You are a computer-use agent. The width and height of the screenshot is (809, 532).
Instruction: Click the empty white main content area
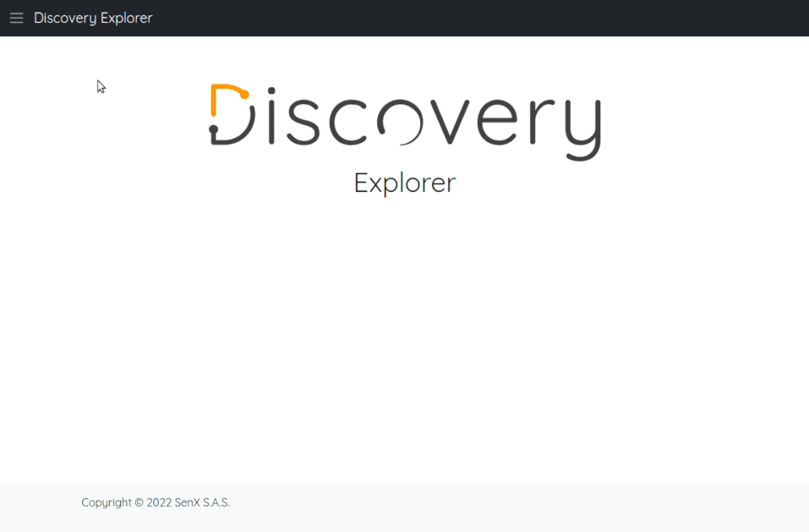pos(404,340)
